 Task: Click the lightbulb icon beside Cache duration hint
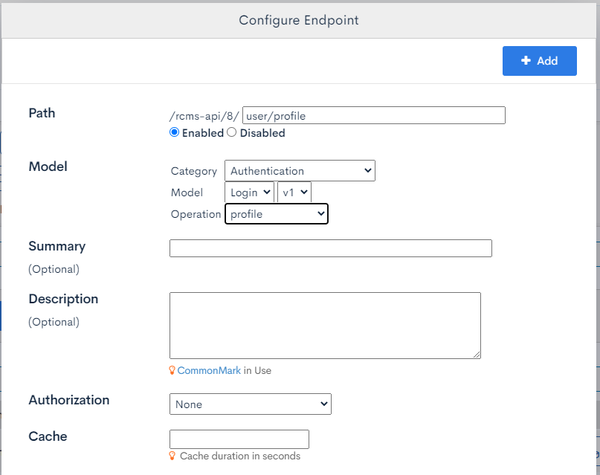pos(172,456)
